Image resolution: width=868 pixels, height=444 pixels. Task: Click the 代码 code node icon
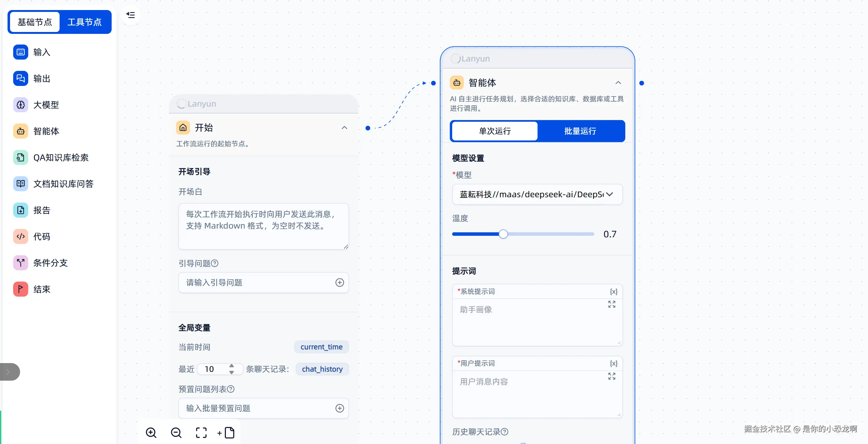coord(21,236)
